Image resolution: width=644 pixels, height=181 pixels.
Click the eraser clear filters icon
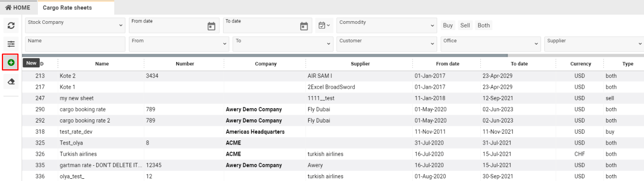click(x=11, y=81)
